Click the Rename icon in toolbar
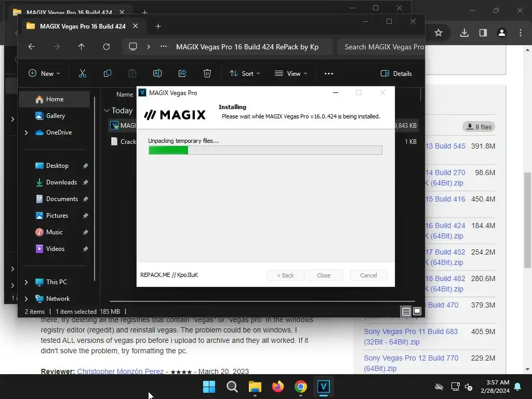 [157, 73]
